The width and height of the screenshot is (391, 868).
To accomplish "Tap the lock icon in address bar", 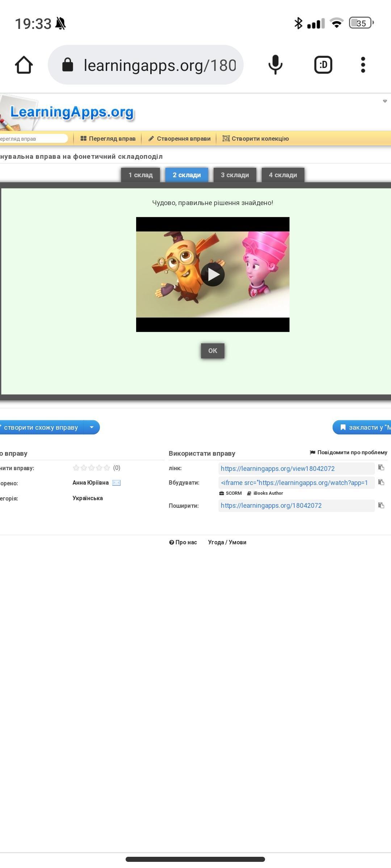I will tap(68, 65).
